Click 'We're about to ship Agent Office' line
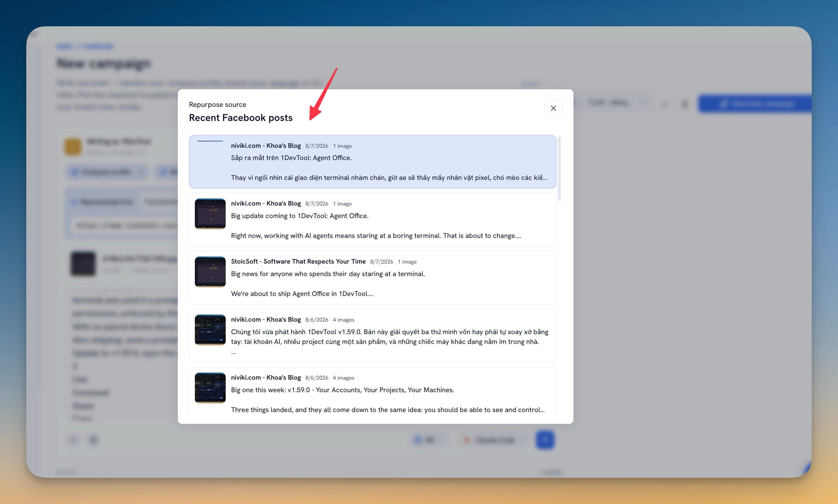Viewport: 838px width, 504px height. [x=302, y=294]
